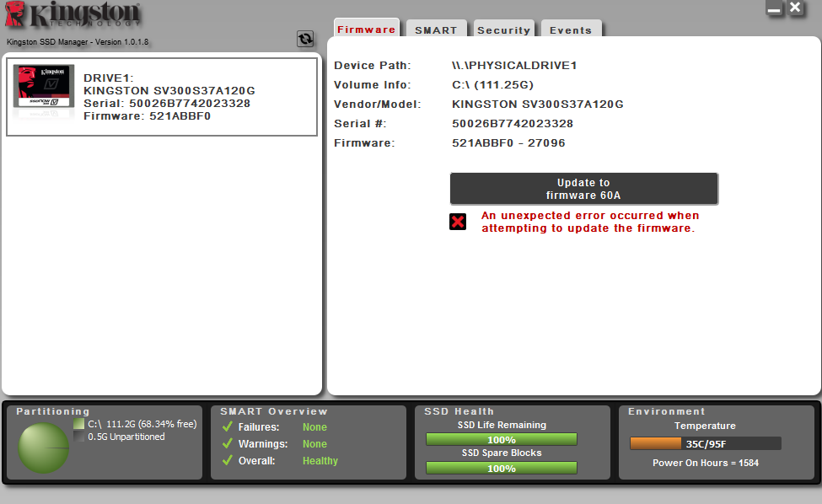
Task: Click the SSD Spare Blocks label
Action: click(x=502, y=453)
